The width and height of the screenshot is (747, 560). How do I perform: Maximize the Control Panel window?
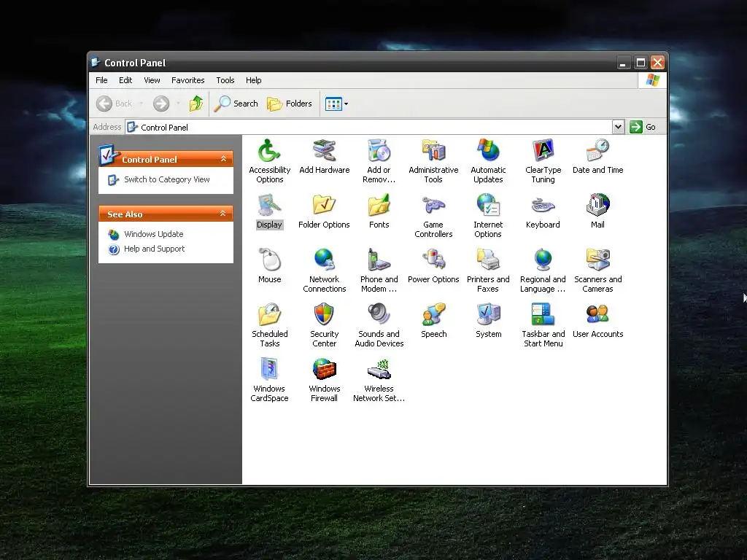click(x=640, y=63)
